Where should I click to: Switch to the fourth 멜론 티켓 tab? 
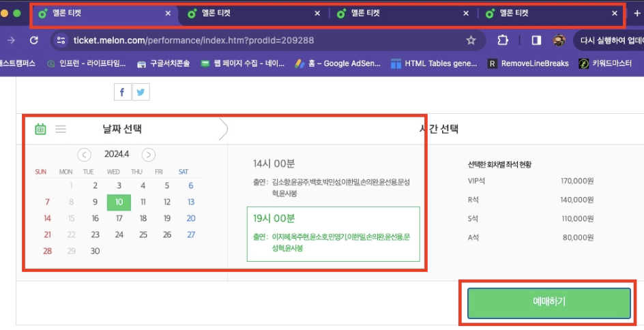coord(551,14)
